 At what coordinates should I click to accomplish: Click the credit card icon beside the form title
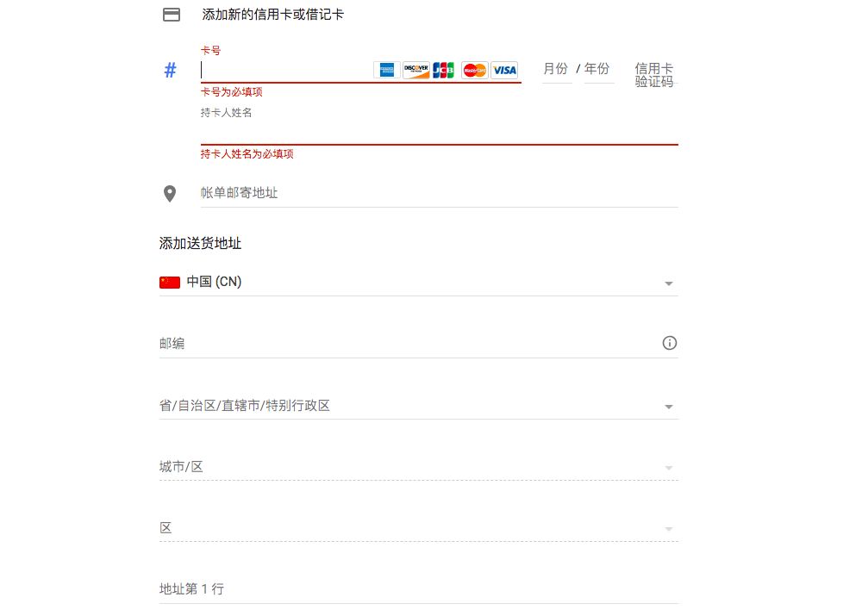tap(170, 14)
